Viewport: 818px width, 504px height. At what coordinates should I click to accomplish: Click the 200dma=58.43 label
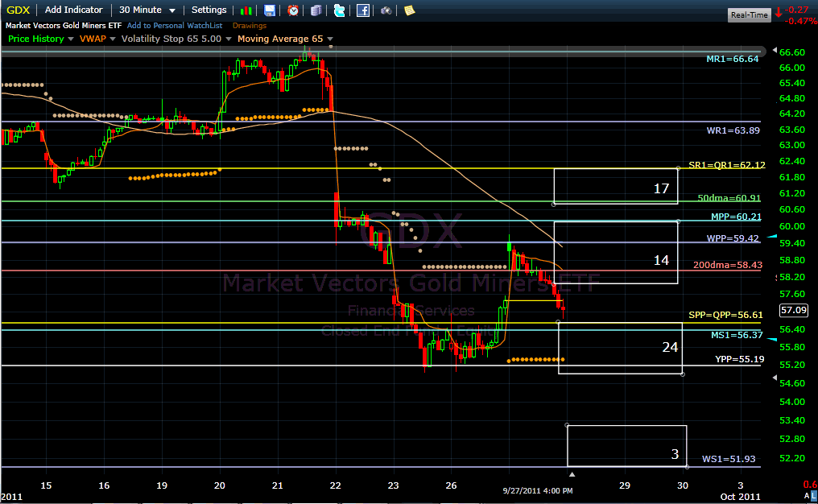point(728,265)
